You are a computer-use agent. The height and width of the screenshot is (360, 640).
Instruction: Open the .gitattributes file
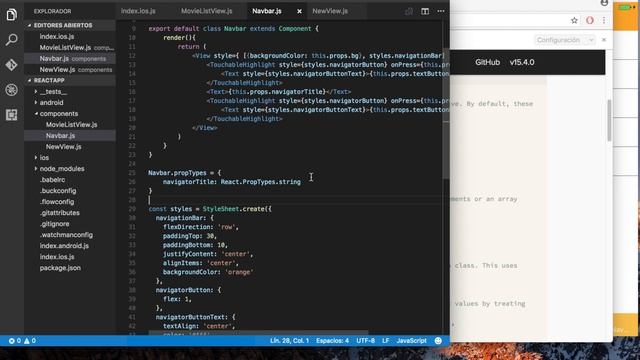point(60,213)
